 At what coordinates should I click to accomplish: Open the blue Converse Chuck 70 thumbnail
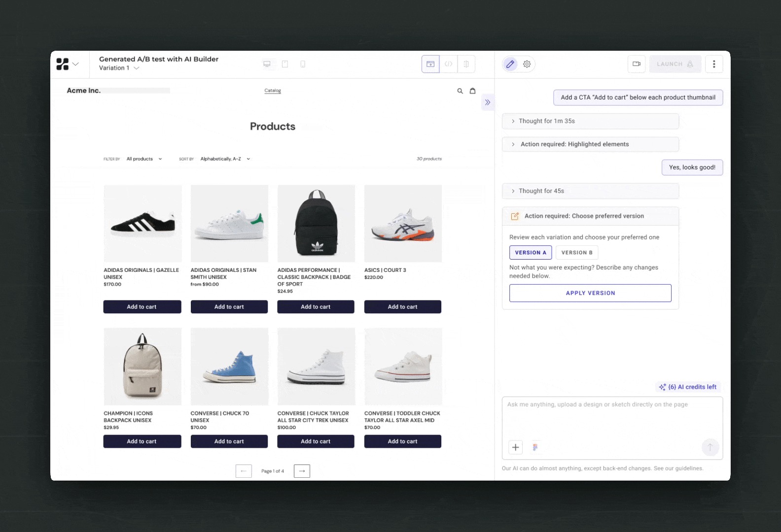click(x=229, y=366)
